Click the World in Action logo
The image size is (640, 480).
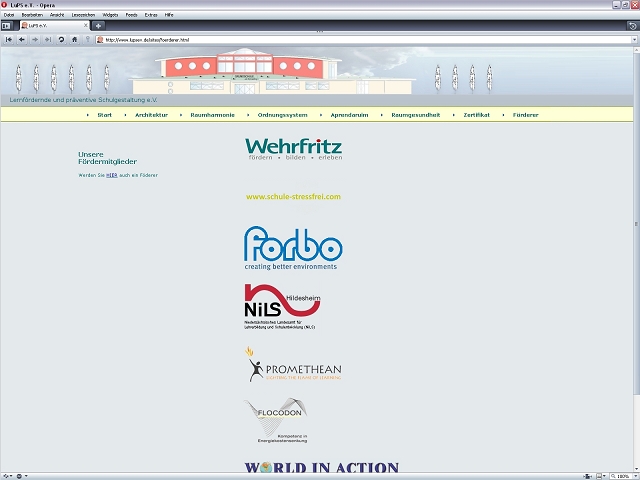point(322,467)
